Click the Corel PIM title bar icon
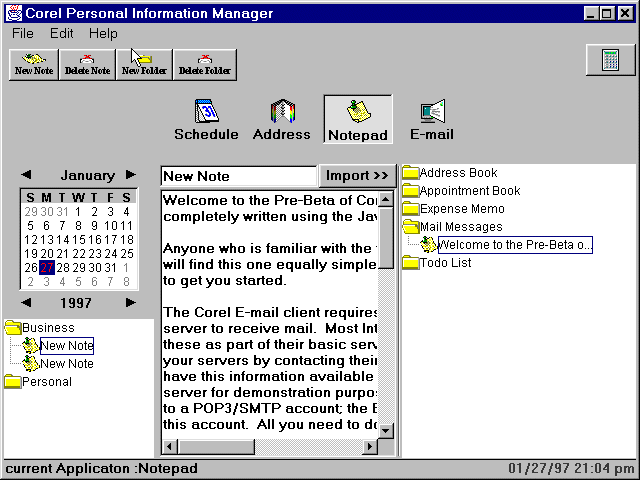 (14, 13)
